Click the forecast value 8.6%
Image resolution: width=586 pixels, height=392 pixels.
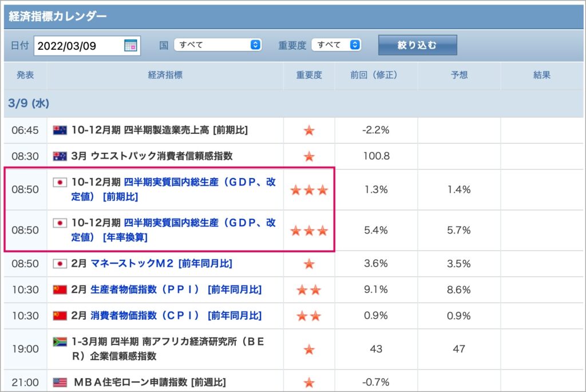point(459,290)
